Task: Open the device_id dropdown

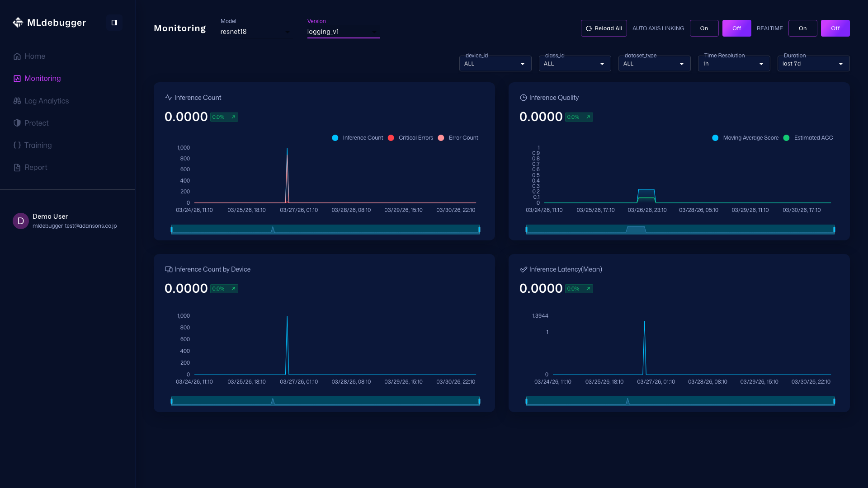Action: point(495,63)
